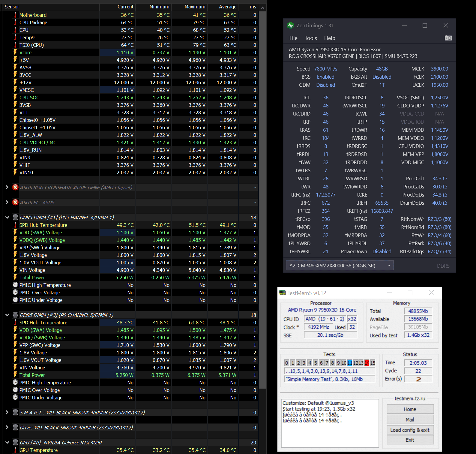Viewport: 476px width, 454px height.
Task: Click Load config & exit in TestMem5
Action: coord(410,430)
